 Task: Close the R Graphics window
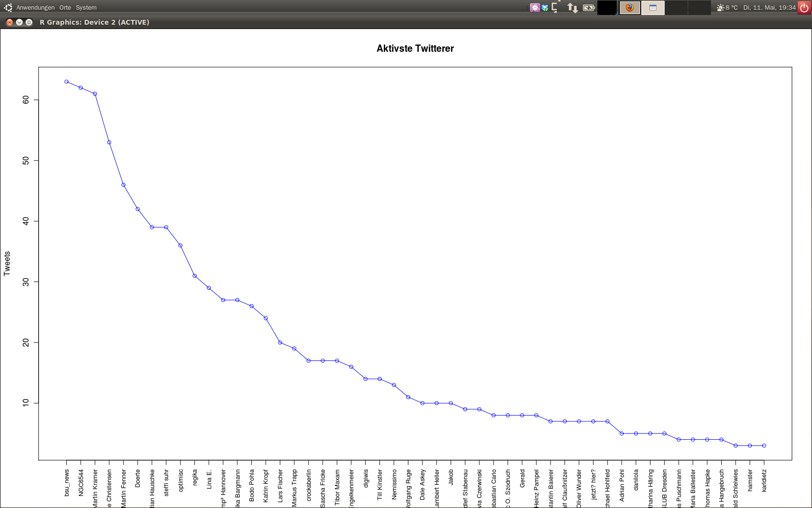point(10,22)
